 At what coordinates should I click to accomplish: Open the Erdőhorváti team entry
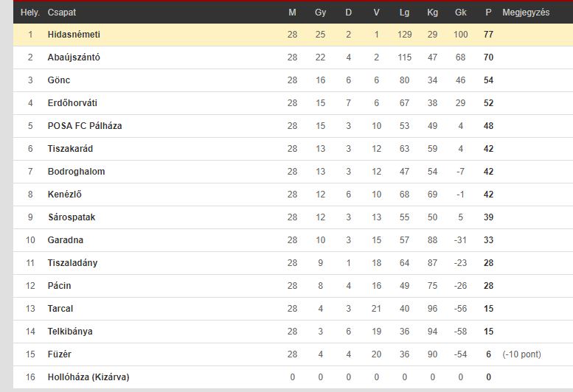72,103
